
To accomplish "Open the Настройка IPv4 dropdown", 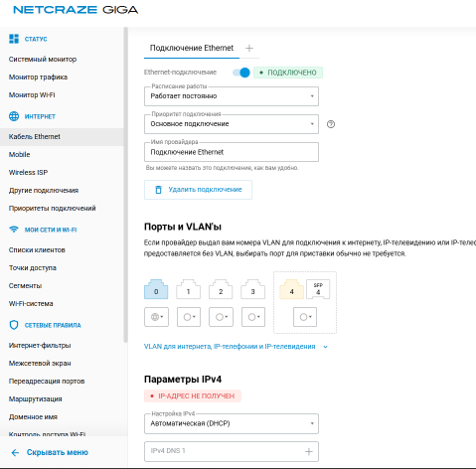I will tap(232, 423).
